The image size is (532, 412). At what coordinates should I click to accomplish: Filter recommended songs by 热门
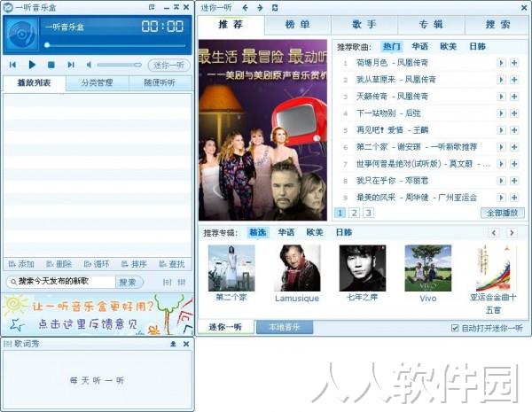click(x=392, y=46)
